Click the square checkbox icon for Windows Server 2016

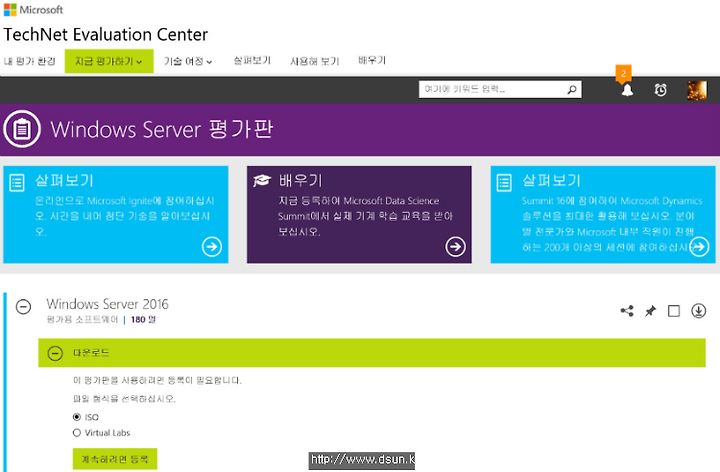pos(674,311)
